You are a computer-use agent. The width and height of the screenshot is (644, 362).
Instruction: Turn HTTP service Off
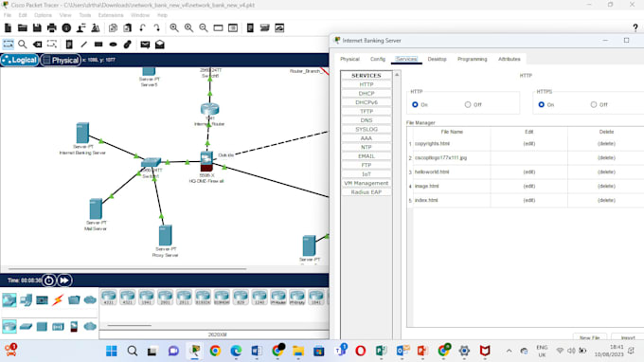(468, 105)
